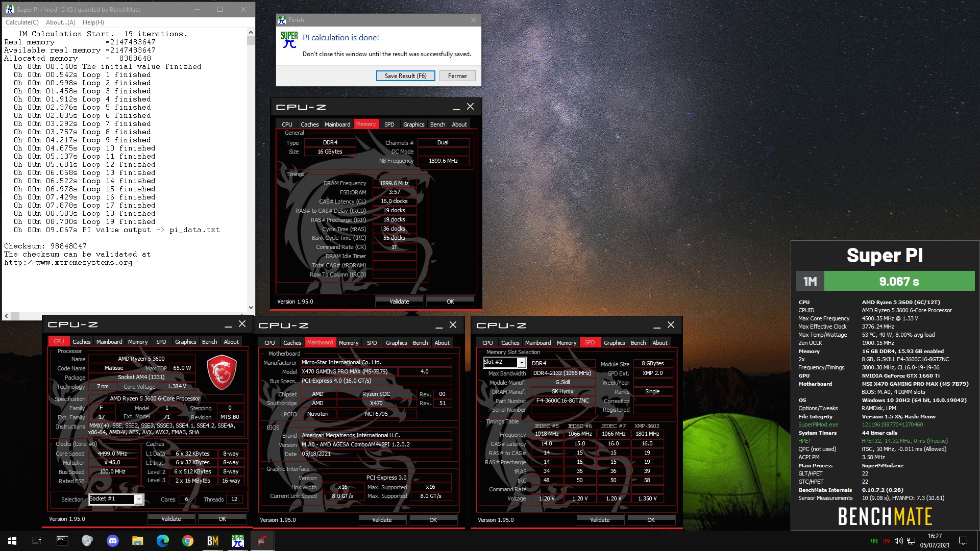Click Super PI vertical scrollbar down arrow
980x551 pixels.
[x=251, y=308]
